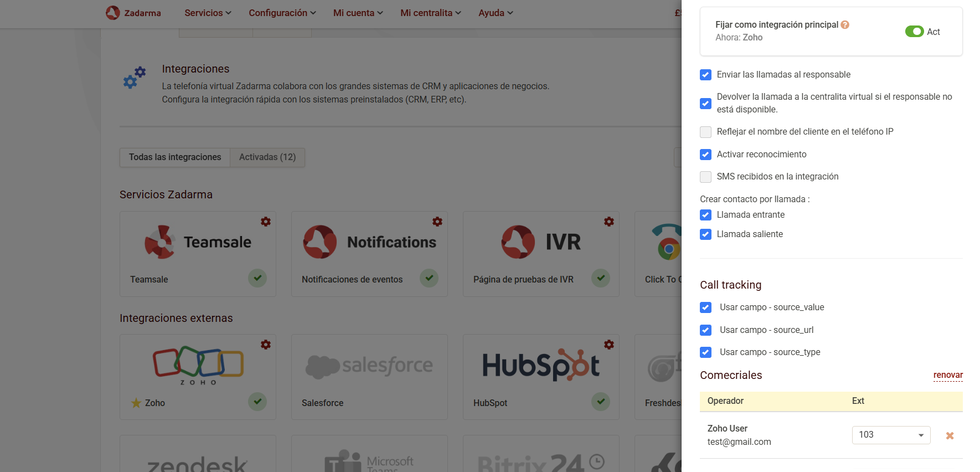The width and height of the screenshot is (980, 472).
Task: Open the Teamsale card label
Action: (x=149, y=280)
